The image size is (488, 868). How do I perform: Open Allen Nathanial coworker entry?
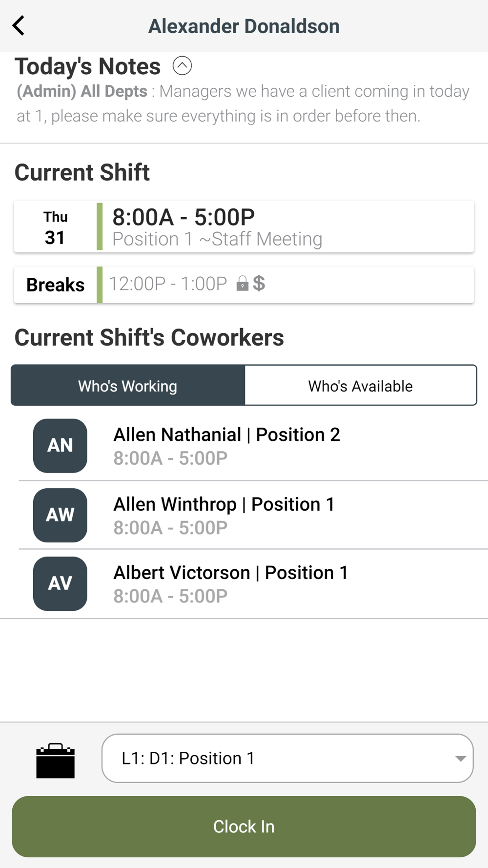click(227, 445)
